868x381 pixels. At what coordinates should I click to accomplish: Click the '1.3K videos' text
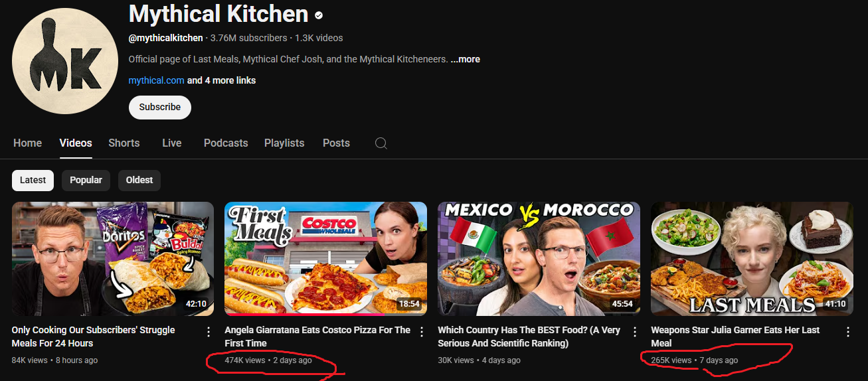pos(319,38)
